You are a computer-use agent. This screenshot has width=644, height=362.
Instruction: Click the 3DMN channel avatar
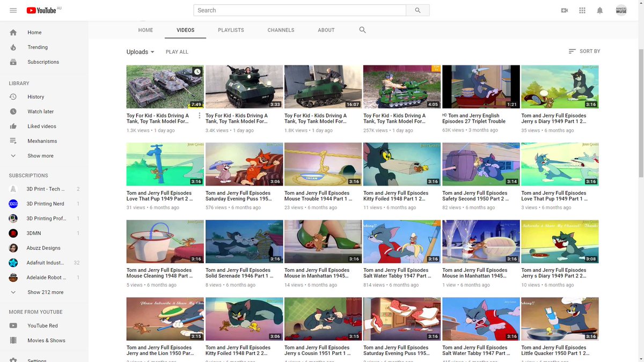tap(13, 233)
